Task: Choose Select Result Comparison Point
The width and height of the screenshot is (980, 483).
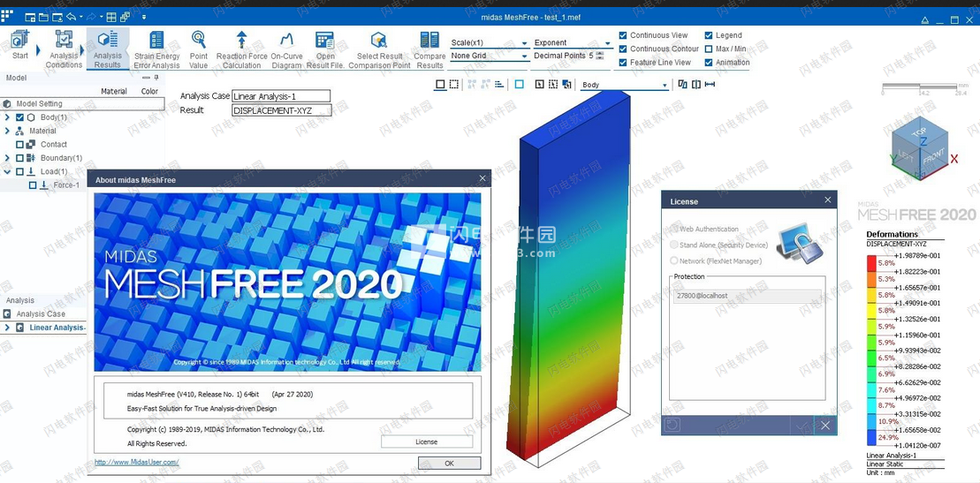Action: point(379,49)
